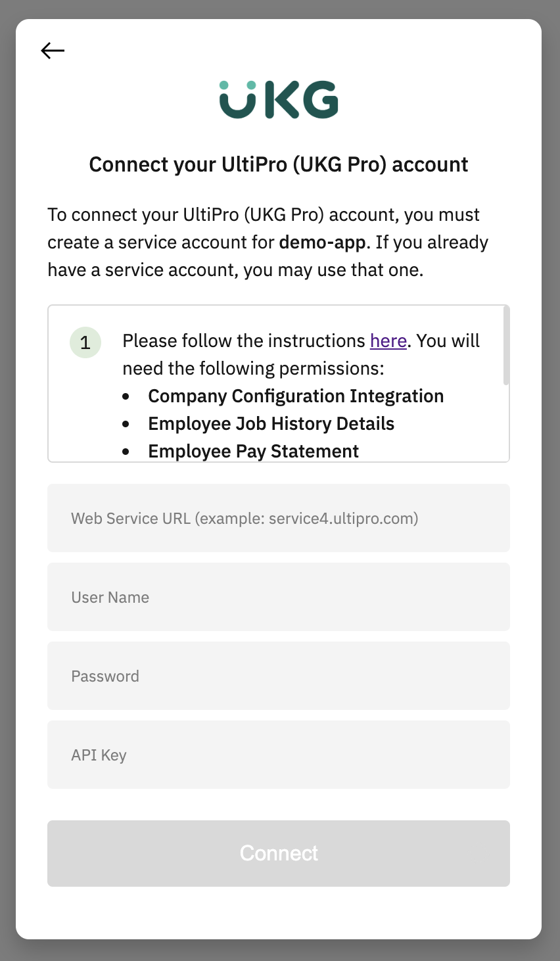Screen dimensions: 560x961
Task: Go back using the left arrow icon
Action: tap(53, 50)
